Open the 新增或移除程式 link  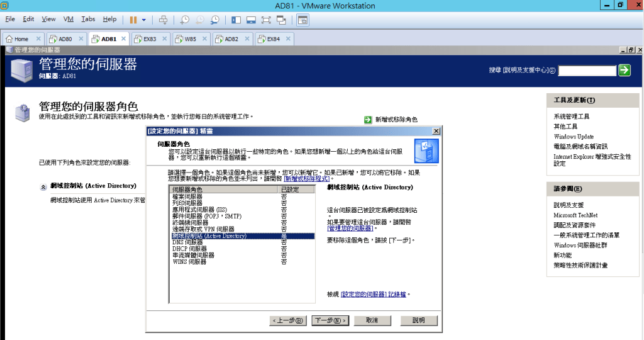[307, 179]
